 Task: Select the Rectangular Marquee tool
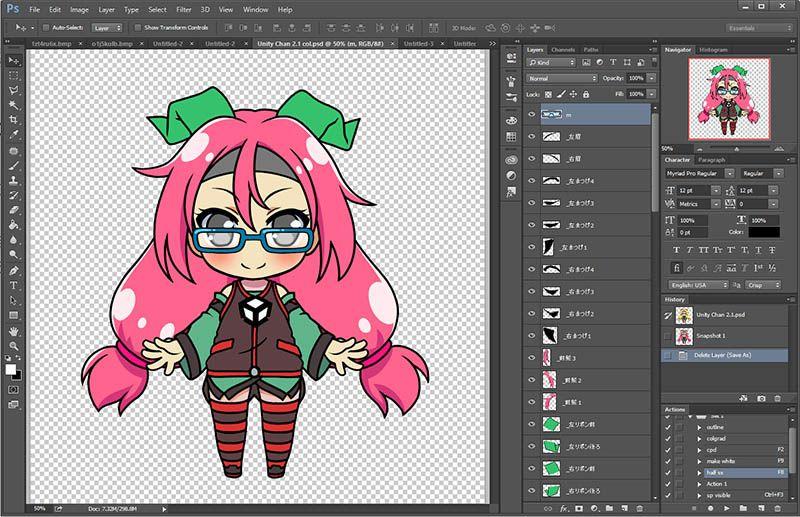pyautogui.click(x=13, y=76)
